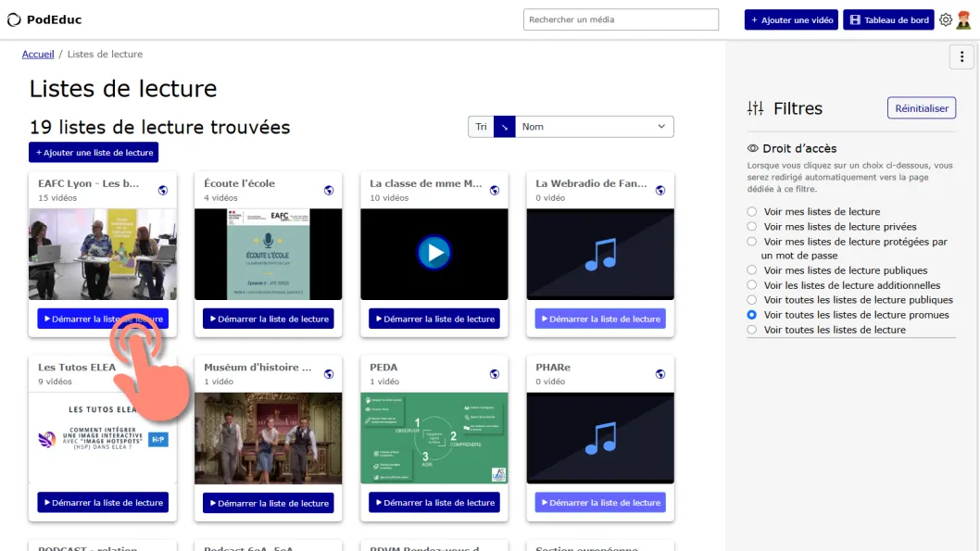
Task: Click globe icon on Muséum d'histoire card
Action: [x=329, y=374]
